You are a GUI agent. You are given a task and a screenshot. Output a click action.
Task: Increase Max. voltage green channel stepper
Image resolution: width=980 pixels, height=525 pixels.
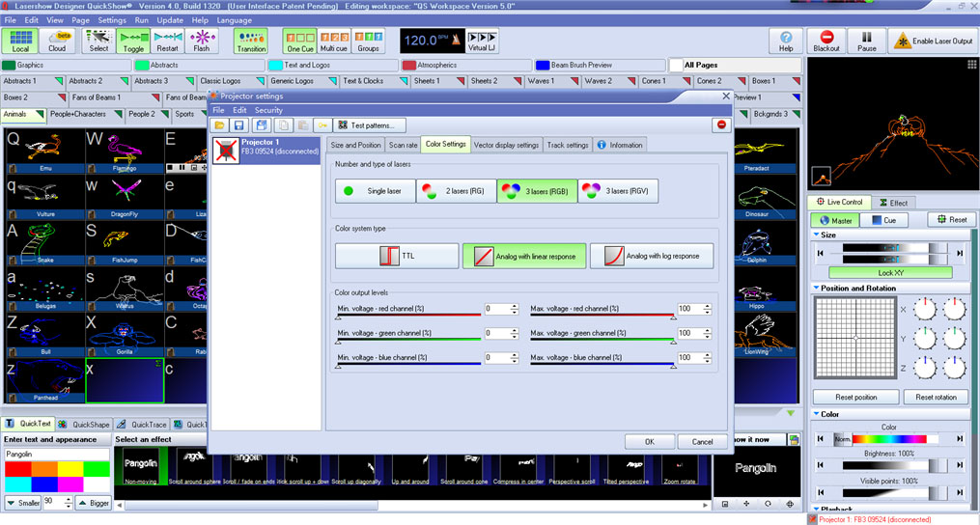[708, 331]
